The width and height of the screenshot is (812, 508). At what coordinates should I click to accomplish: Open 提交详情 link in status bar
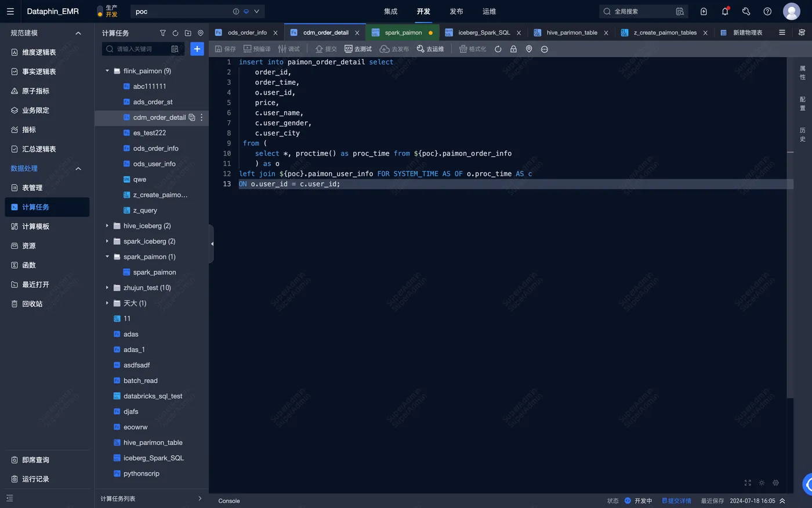coord(676,501)
